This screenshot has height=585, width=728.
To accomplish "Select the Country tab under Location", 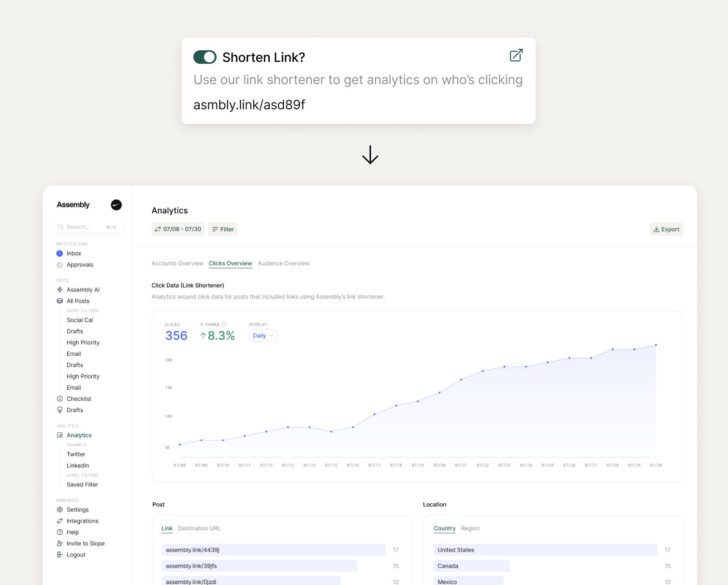I will click(x=445, y=528).
